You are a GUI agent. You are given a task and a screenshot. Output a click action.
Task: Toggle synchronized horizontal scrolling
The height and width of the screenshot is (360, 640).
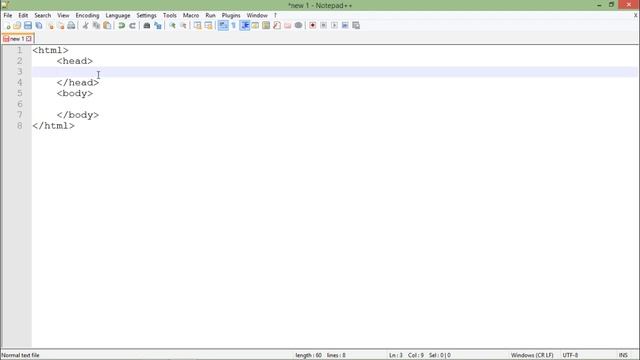point(209,26)
